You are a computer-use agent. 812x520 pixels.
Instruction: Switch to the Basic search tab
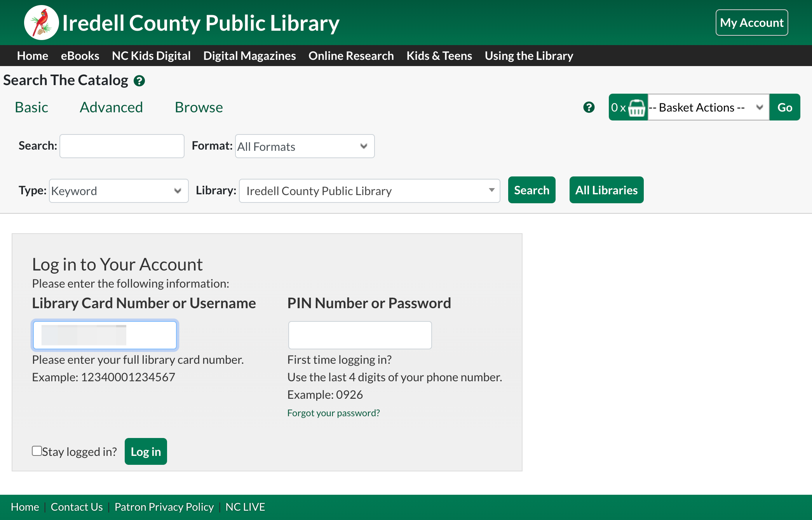pos(31,107)
